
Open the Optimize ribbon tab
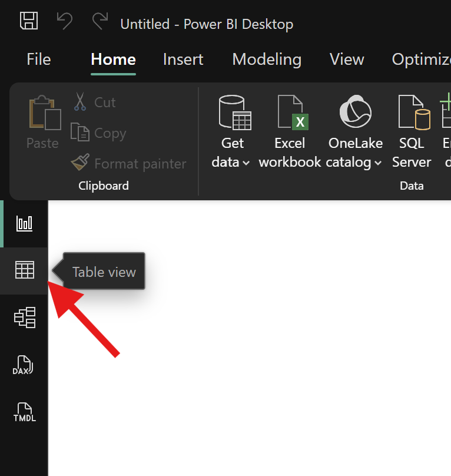pyautogui.click(x=421, y=59)
